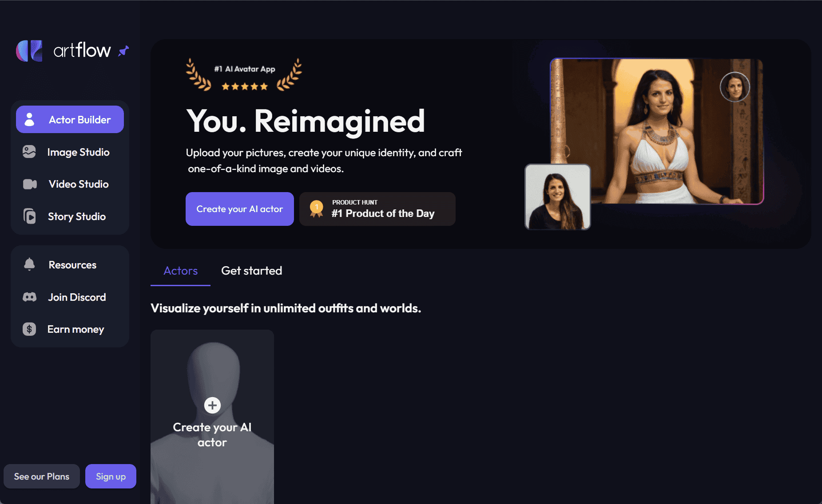Screen dimensions: 822x504
Task: Click the See our Plans button
Action: [42, 476]
